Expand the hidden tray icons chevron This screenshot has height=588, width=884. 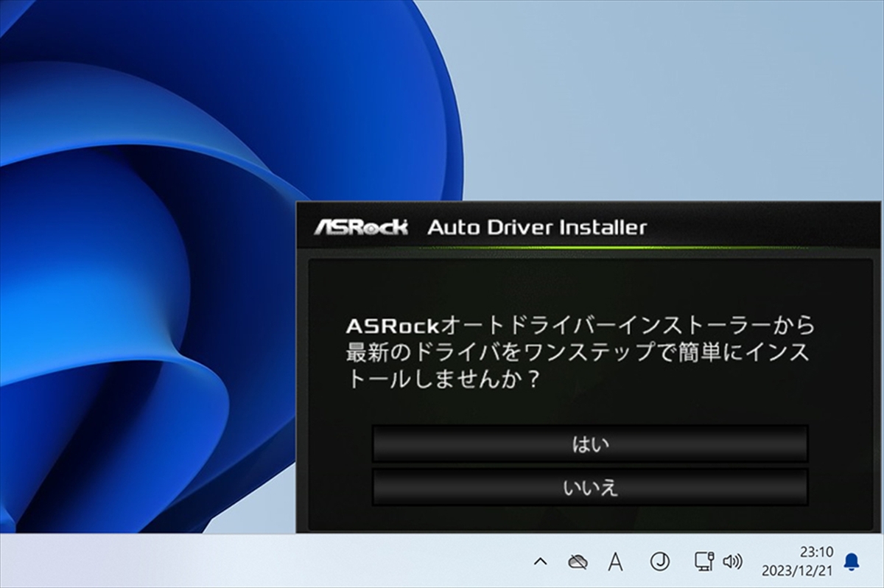pos(540,562)
